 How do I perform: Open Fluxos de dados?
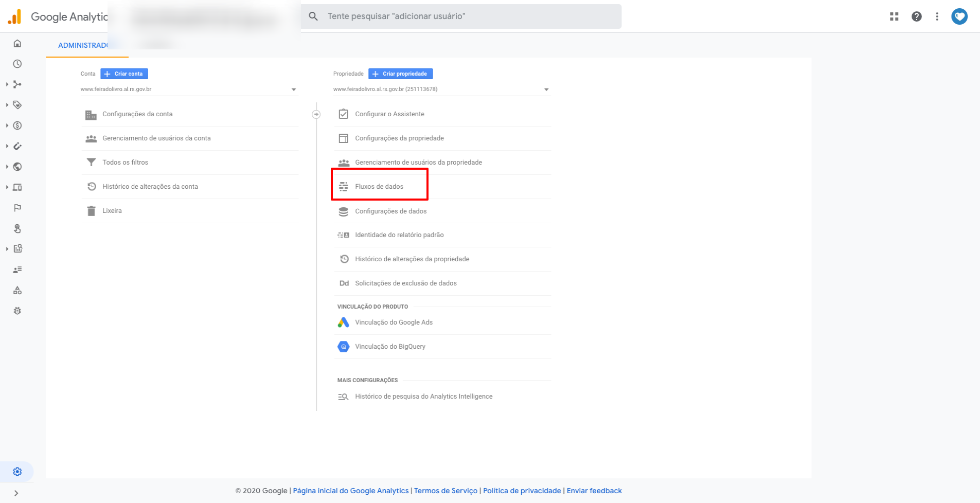(x=379, y=187)
